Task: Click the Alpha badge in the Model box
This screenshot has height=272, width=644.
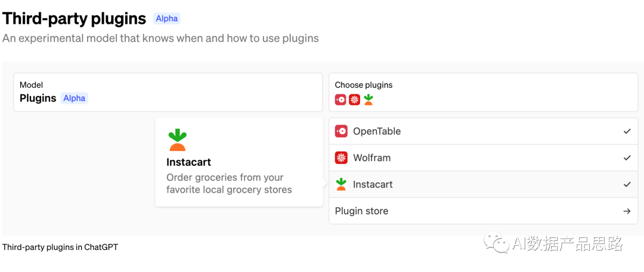Action: tap(75, 98)
